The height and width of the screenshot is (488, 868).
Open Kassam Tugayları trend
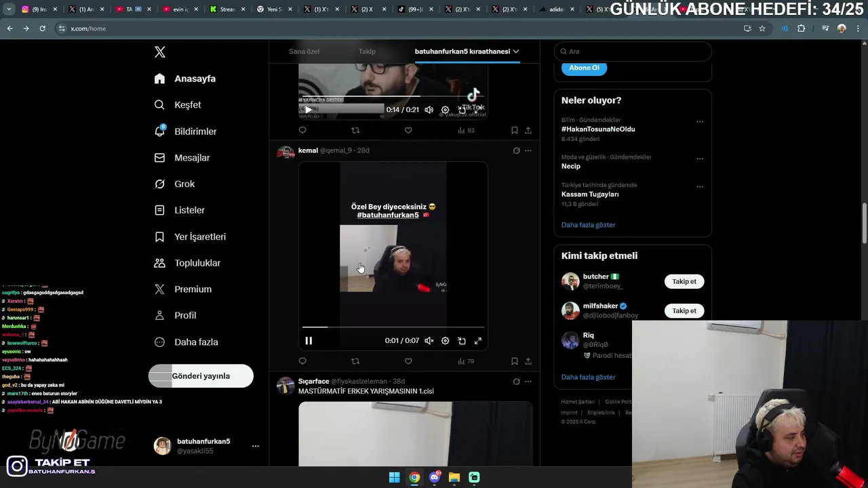590,195
